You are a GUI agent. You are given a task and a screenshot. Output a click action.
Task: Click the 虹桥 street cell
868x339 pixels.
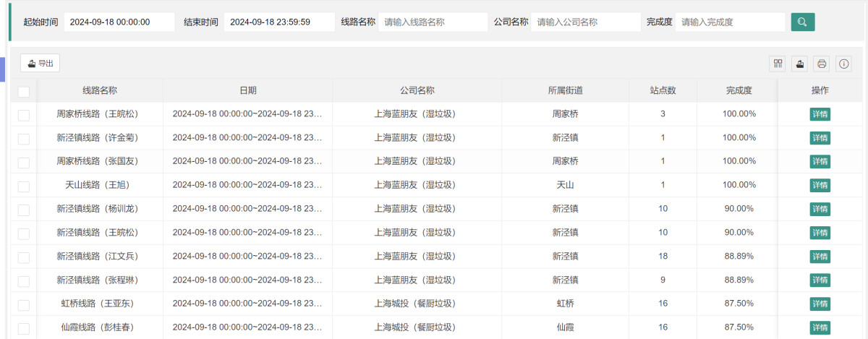(566, 304)
